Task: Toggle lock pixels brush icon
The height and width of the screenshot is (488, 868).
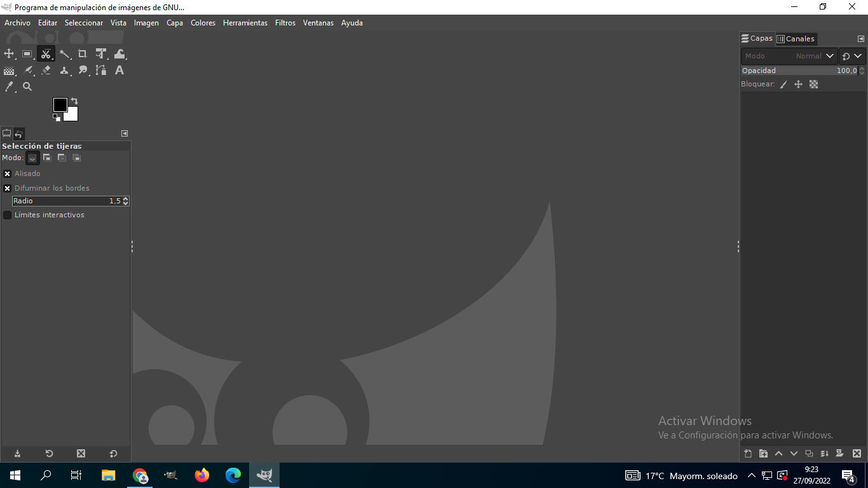Action: pos(783,84)
